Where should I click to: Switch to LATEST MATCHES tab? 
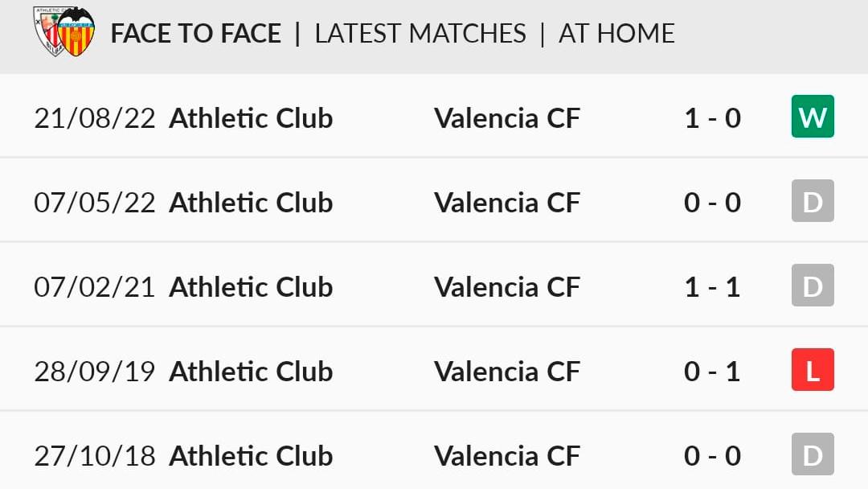(x=420, y=33)
